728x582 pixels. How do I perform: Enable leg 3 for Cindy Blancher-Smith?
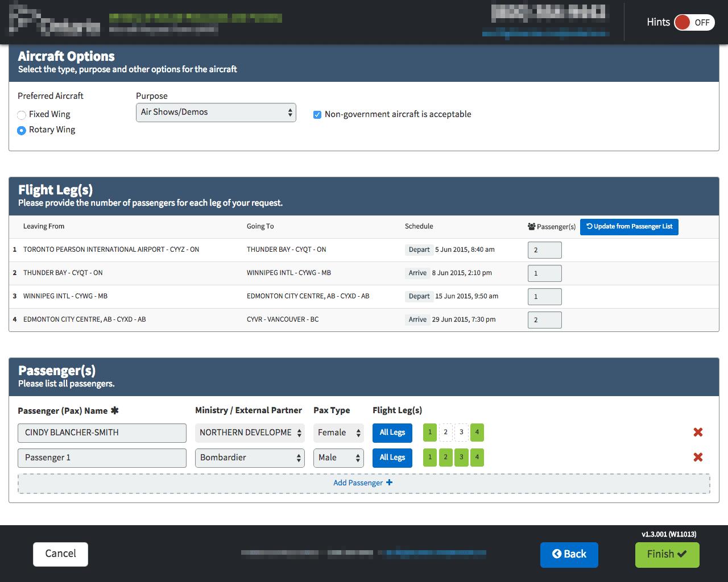[x=461, y=433]
